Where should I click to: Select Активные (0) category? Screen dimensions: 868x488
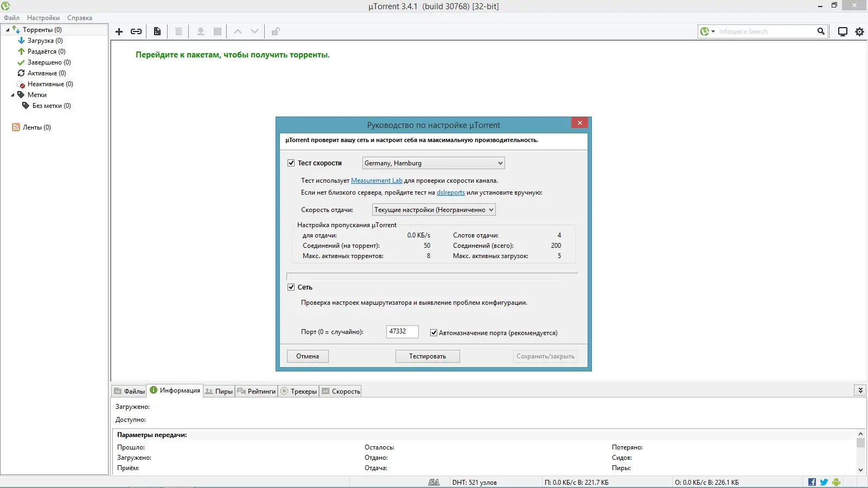[x=47, y=73]
